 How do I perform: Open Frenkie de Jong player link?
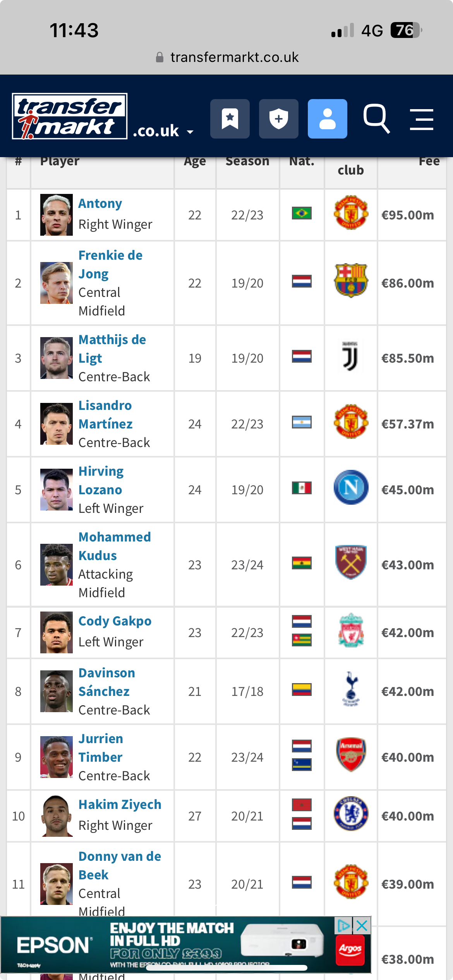coord(110,264)
